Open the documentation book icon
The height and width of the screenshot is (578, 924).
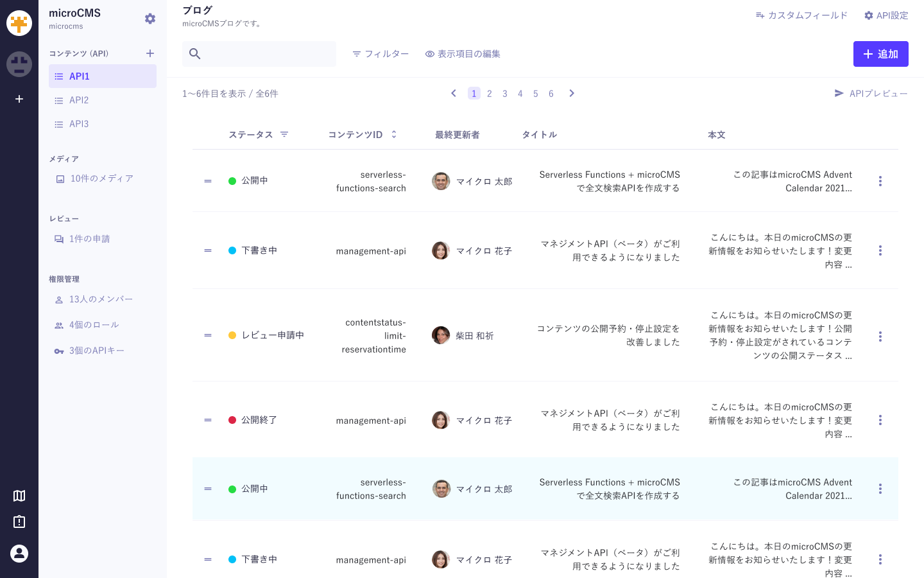click(x=19, y=496)
